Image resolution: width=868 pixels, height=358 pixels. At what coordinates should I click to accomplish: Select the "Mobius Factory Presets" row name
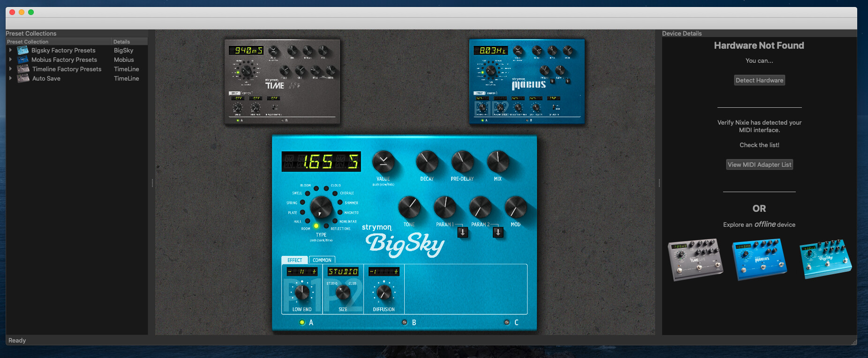tap(64, 60)
